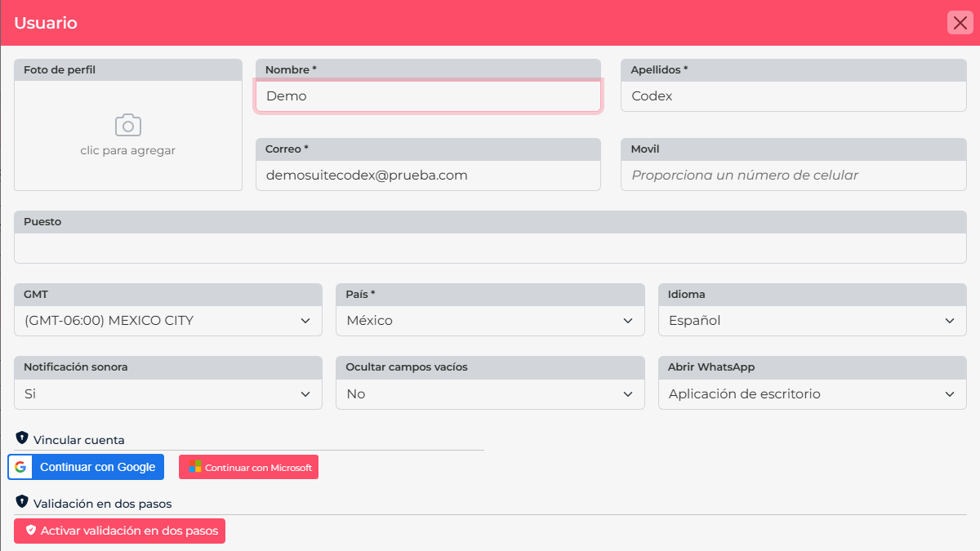Screen dimensions: 980x551
Task: Click the shield icon inside Activar validación button
Action: 31,531
